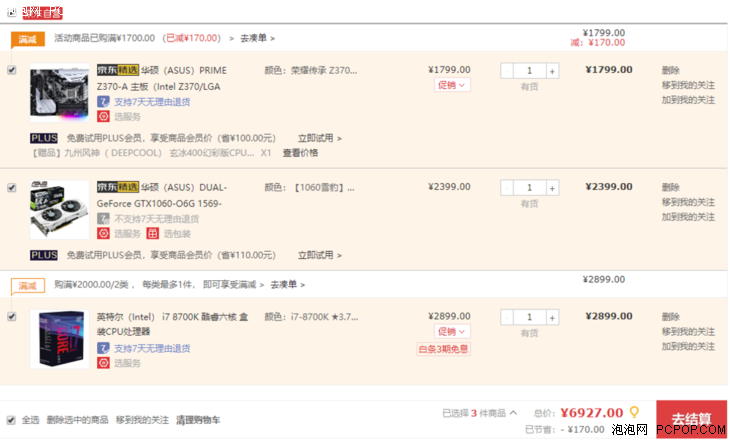Click quantity field for GTX1060 card
The image size is (730, 440).
pos(529,188)
